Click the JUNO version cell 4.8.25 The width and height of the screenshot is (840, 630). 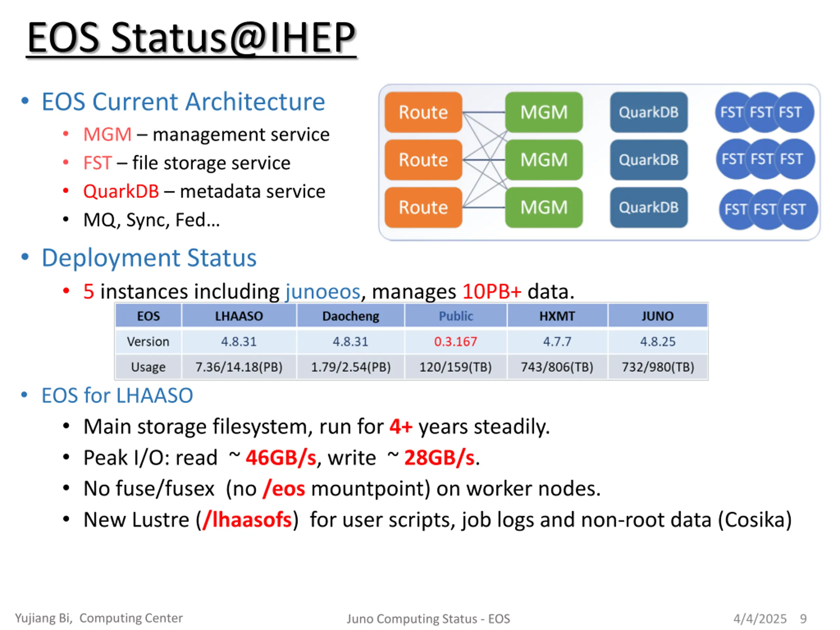(x=658, y=342)
